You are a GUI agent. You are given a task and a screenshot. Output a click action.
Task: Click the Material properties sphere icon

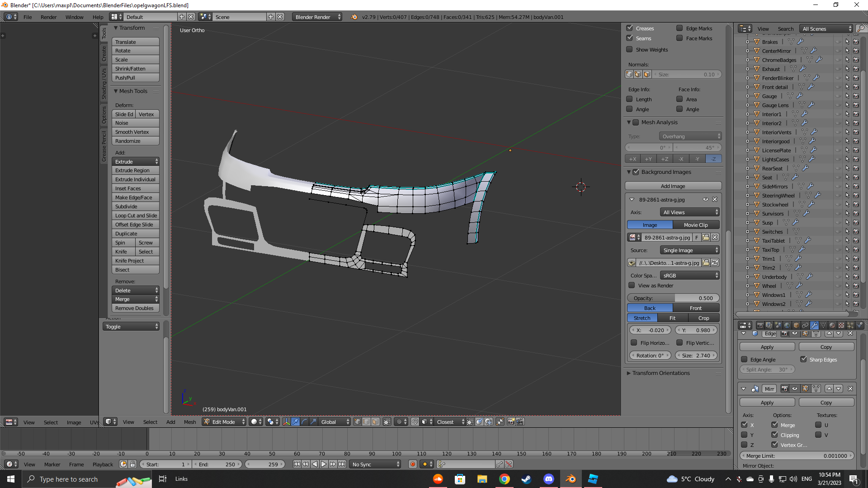point(832,325)
